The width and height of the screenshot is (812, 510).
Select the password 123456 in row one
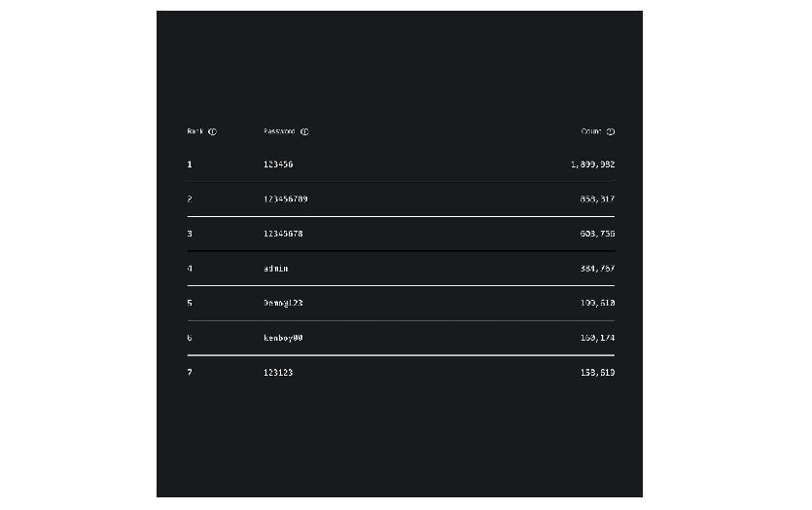(278, 164)
